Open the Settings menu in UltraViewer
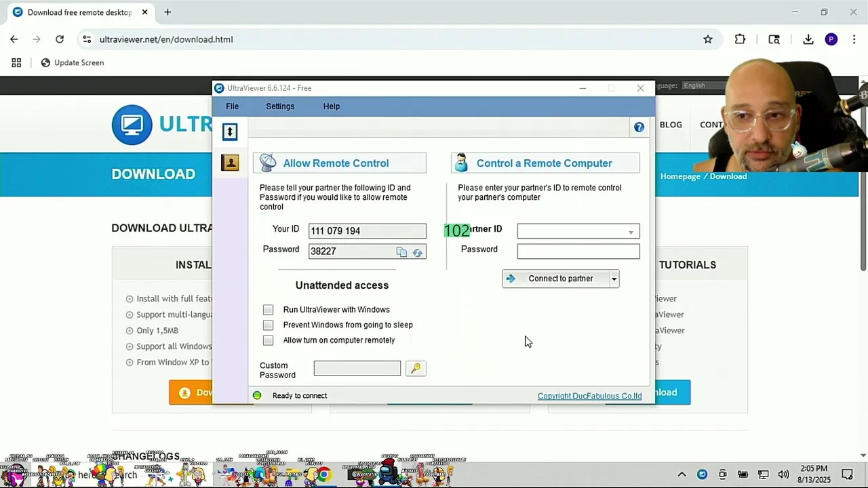868x488 pixels. click(280, 106)
